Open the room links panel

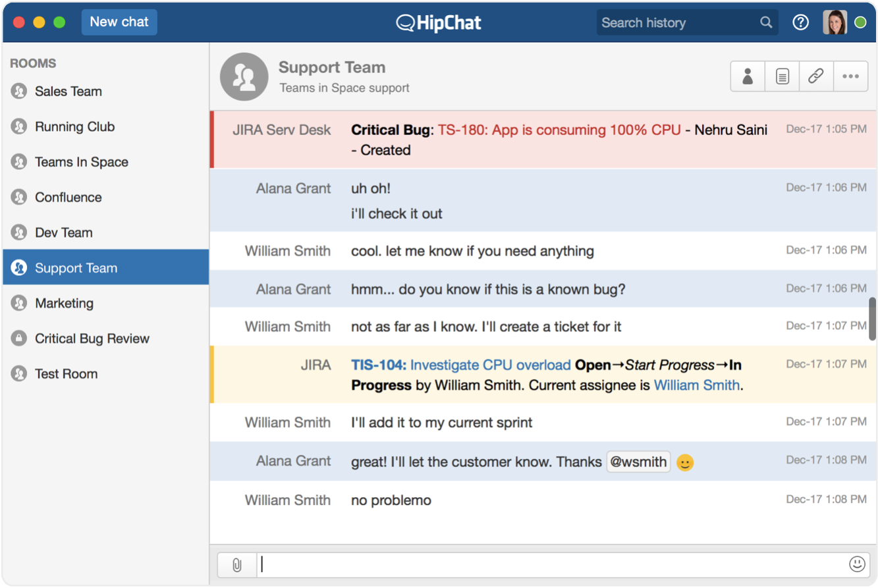click(816, 77)
